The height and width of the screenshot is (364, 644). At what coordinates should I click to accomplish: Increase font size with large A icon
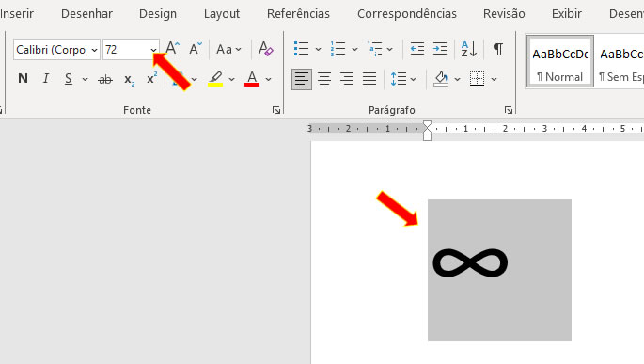pos(172,49)
